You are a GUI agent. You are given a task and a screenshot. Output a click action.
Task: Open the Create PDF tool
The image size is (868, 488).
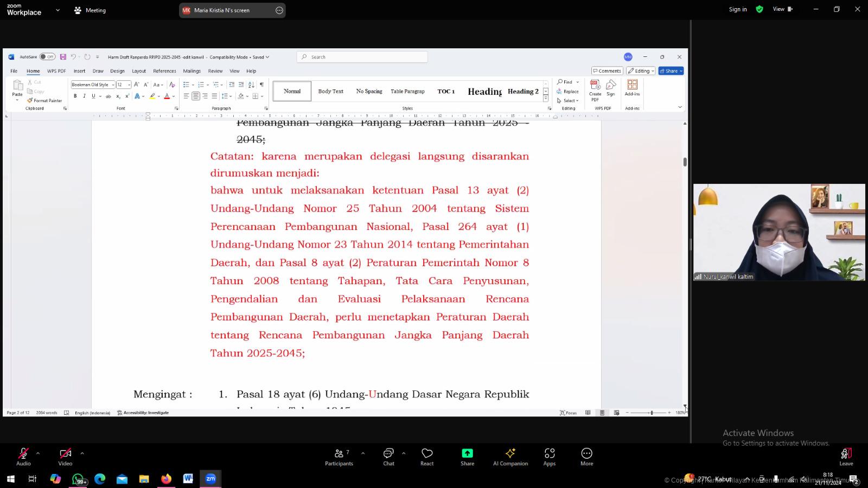tap(595, 91)
